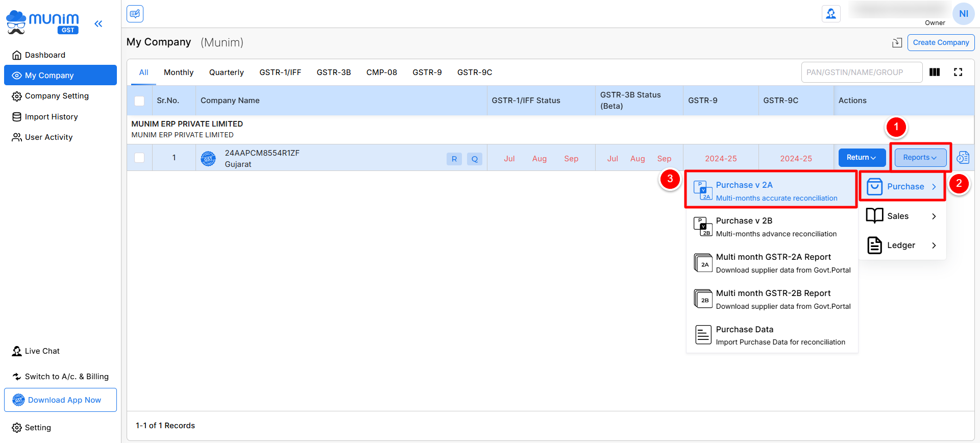Viewport: 980px width, 443px height.
Task: Click Jul under GSTR-3B Status
Action: 612,159
